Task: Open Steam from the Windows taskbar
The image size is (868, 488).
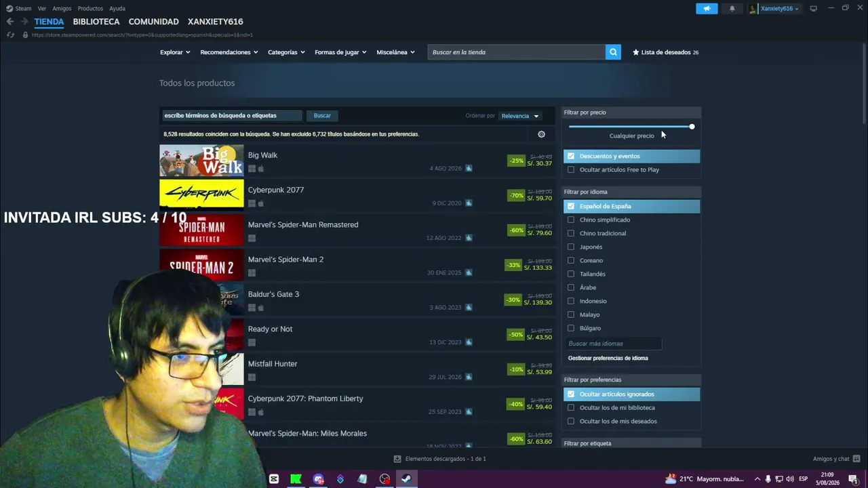Action: click(406, 479)
